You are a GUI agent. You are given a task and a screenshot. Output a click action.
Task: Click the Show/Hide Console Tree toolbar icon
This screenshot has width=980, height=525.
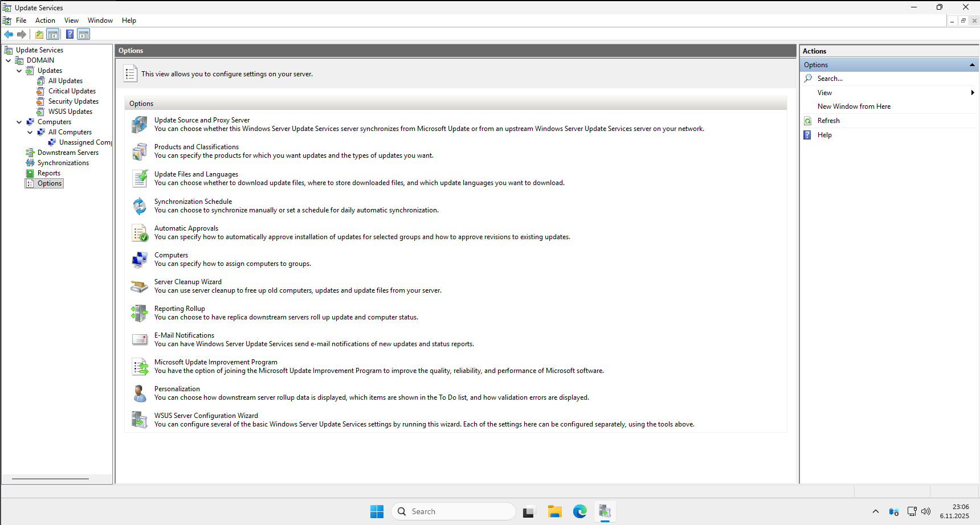tap(53, 34)
